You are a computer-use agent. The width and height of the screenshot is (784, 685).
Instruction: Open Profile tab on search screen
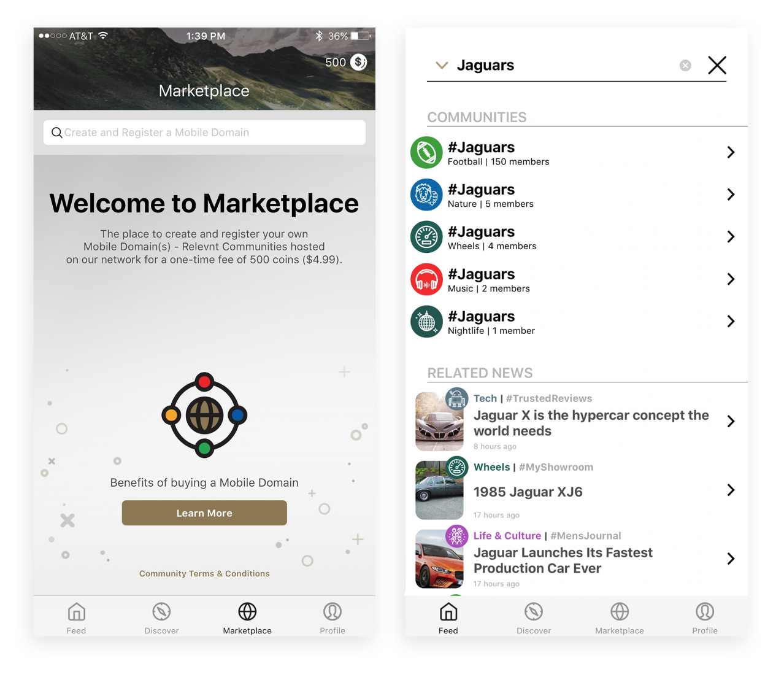click(x=705, y=618)
